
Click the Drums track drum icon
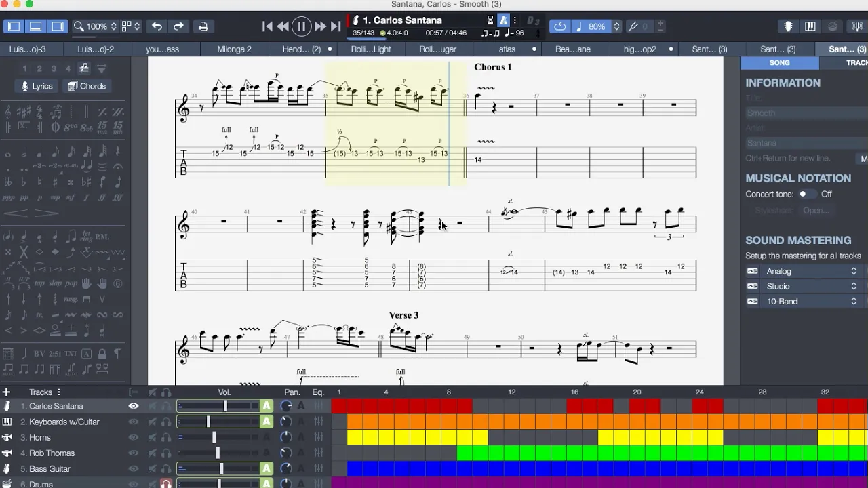pyautogui.click(x=7, y=484)
